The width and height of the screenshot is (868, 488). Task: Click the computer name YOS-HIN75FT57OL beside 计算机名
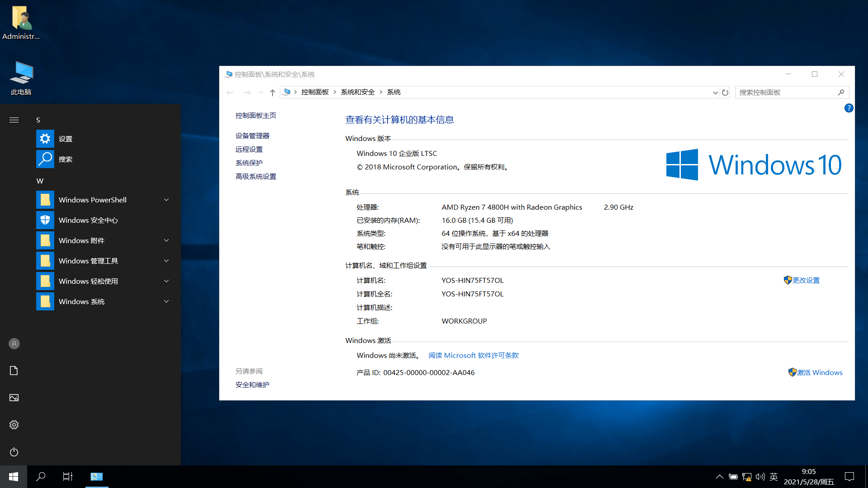pos(472,281)
